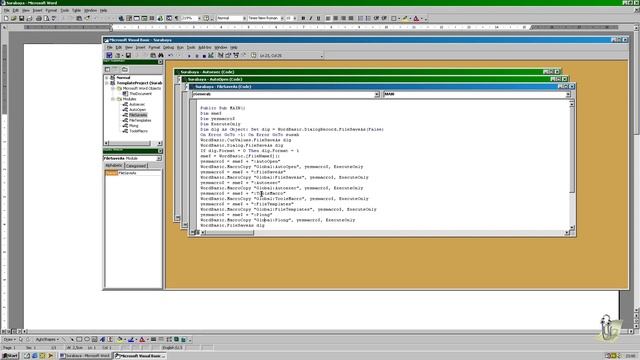Open the MAIN procedure dropdown in code window

coord(568,94)
